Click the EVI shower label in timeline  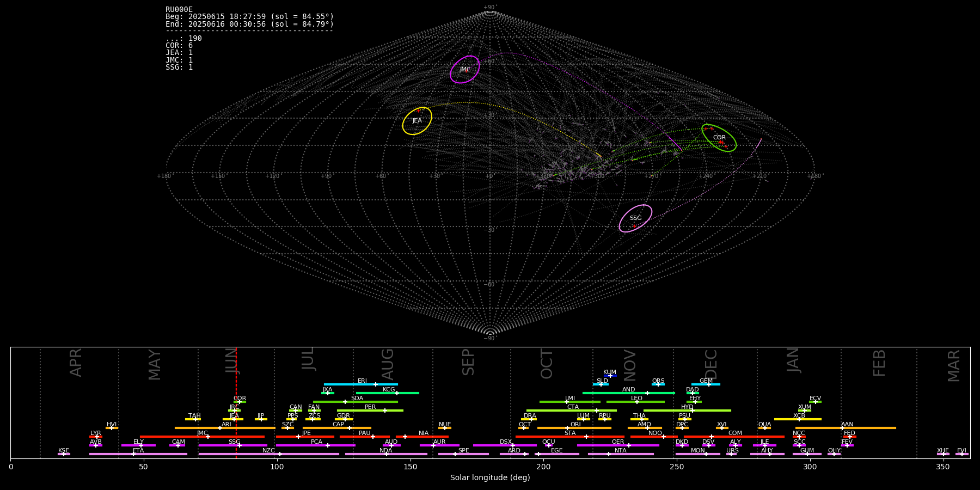tap(961, 451)
